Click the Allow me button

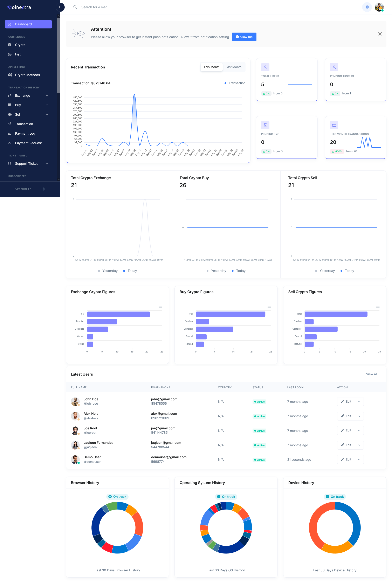(244, 37)
